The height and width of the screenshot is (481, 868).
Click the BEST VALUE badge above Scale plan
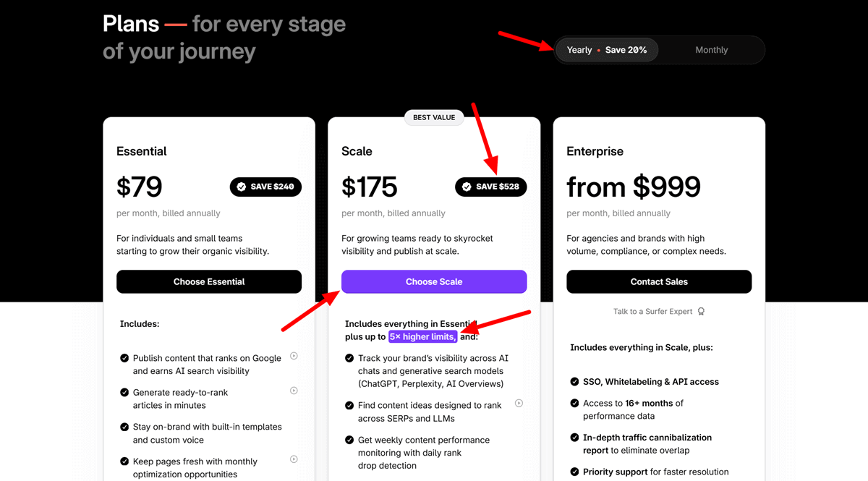pyautogui.click(x=433, y=117)
